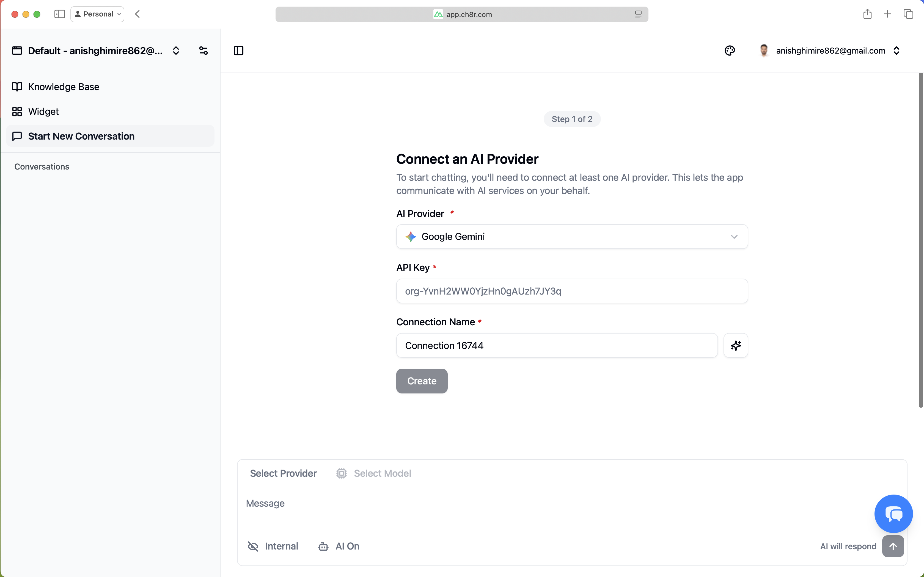Open the theme palette picker
The image size is (924, 577).
click(730, 50)
